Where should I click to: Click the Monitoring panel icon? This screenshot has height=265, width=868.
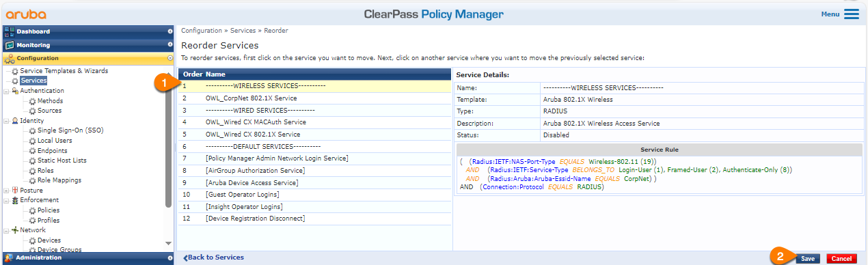pos(10,45)
